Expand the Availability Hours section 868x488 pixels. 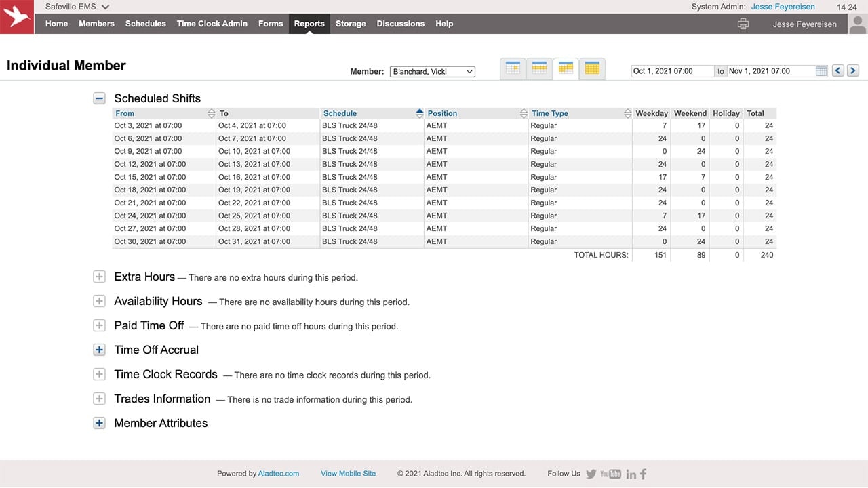click(99, 301)
